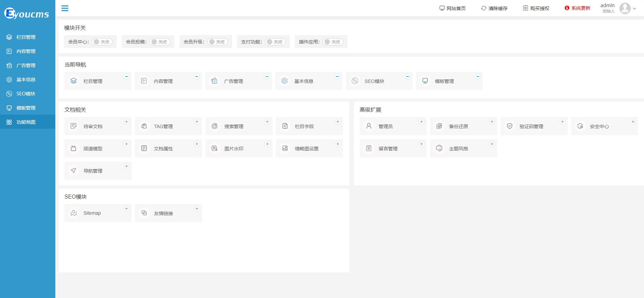644x298 pixels.
Task: Click the red 系统更新 system update link
Action: (x=578, y=8)
